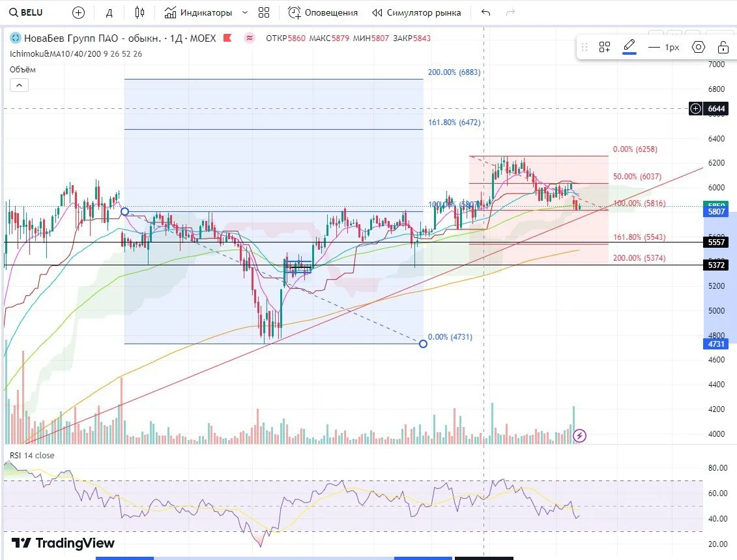
Task: Click the purple lightning bolt icon
Action: click(579, 436)
